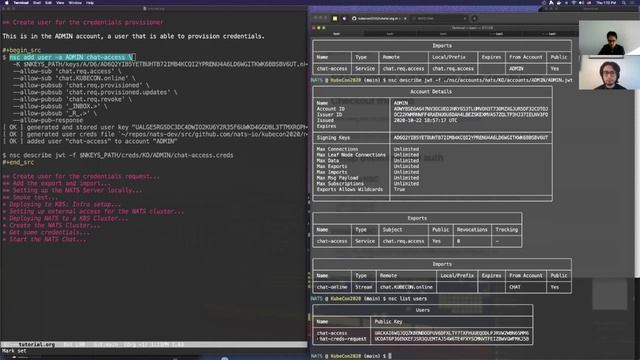Collapse heading 'Create user for the credentials provisioner'
This screenshot has height=360, width=640.
click(x=83, y=22)
